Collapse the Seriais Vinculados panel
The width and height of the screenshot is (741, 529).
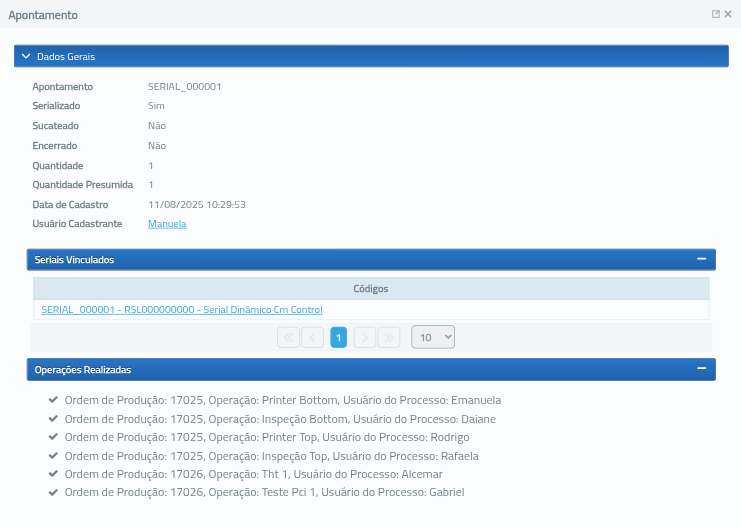[x=702, y=260]
